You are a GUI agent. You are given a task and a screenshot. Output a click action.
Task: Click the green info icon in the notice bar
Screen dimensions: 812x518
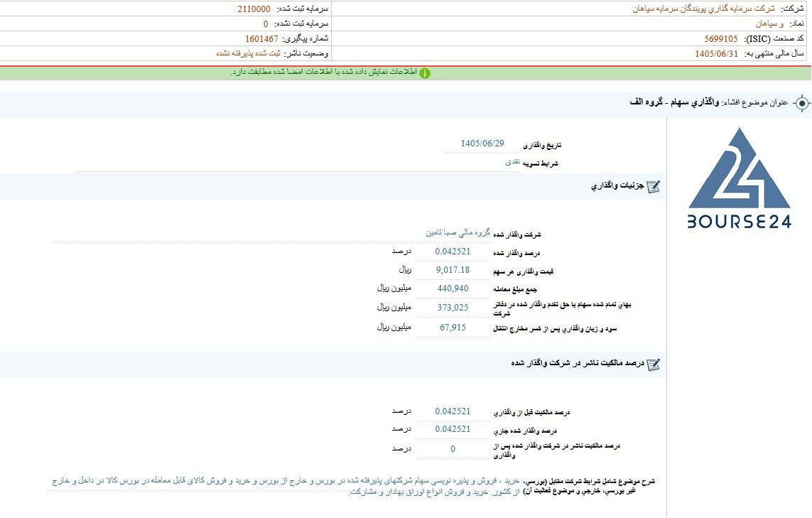pos(425,73)
